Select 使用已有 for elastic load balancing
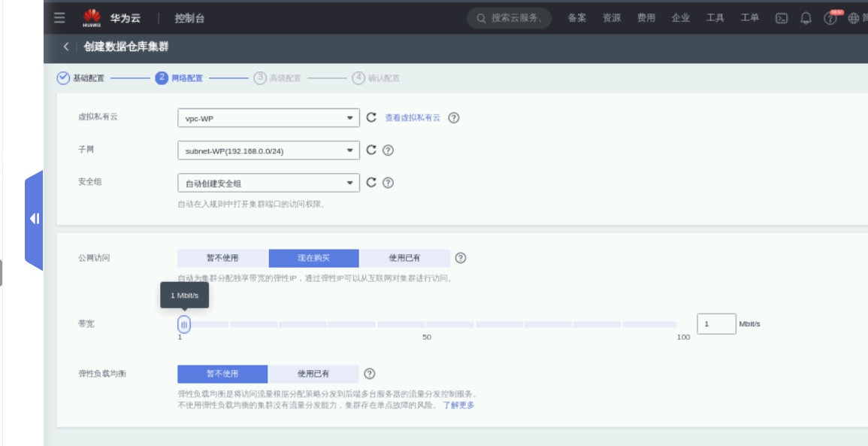The width and height of the screenshot is (868, 446). tap(313, 374)
